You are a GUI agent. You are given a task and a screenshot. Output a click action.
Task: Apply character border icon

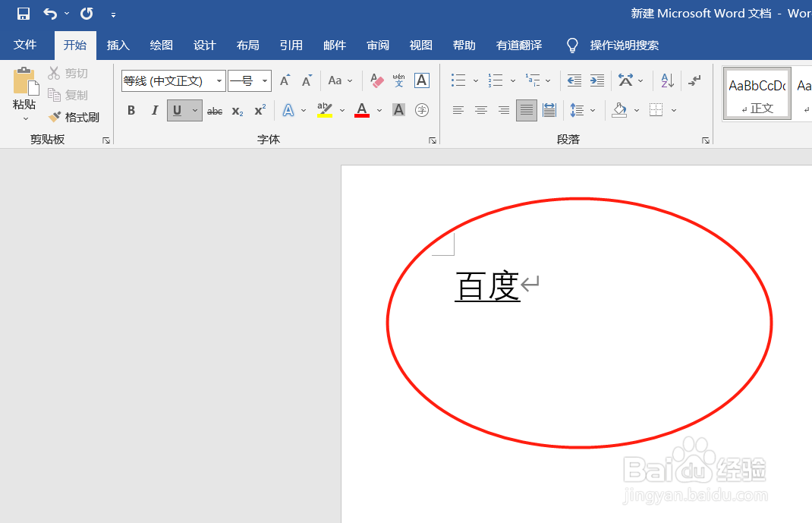tap(421, 80)
